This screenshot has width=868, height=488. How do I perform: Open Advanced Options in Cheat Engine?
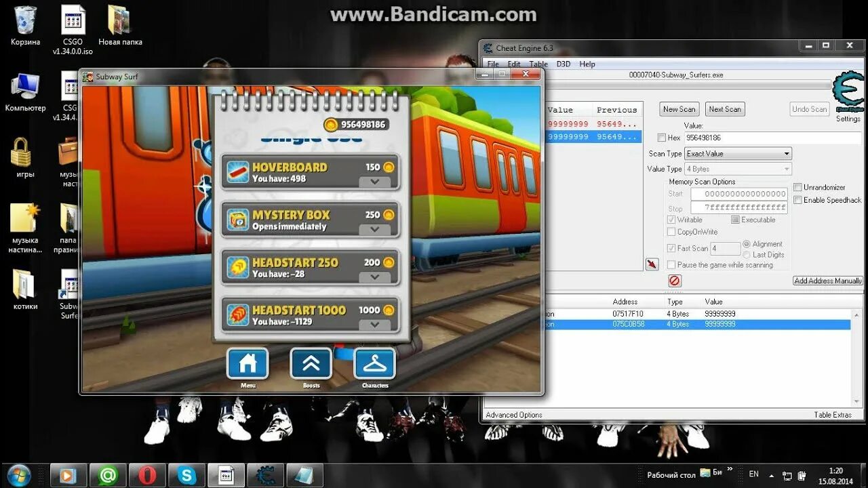click(x=514, y=415)
